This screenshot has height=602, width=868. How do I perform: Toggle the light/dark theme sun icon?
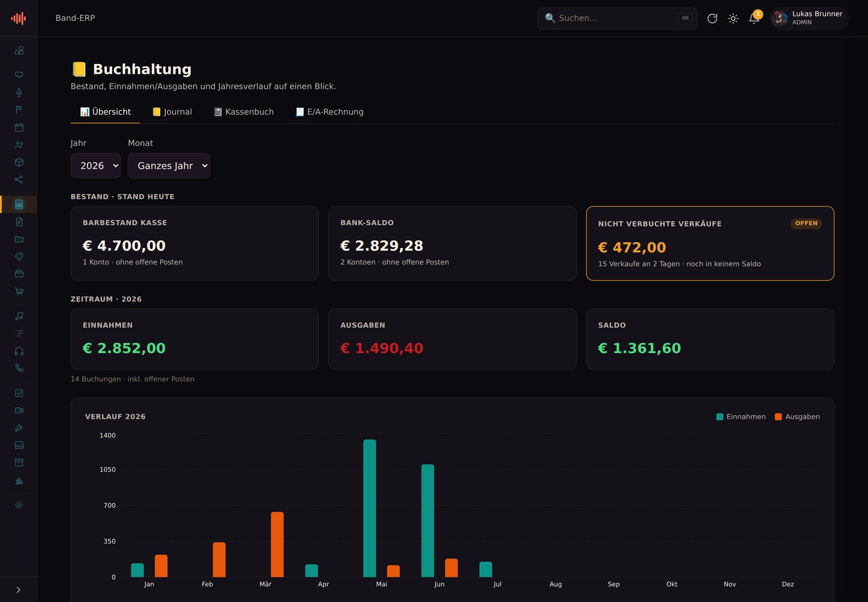733,18
